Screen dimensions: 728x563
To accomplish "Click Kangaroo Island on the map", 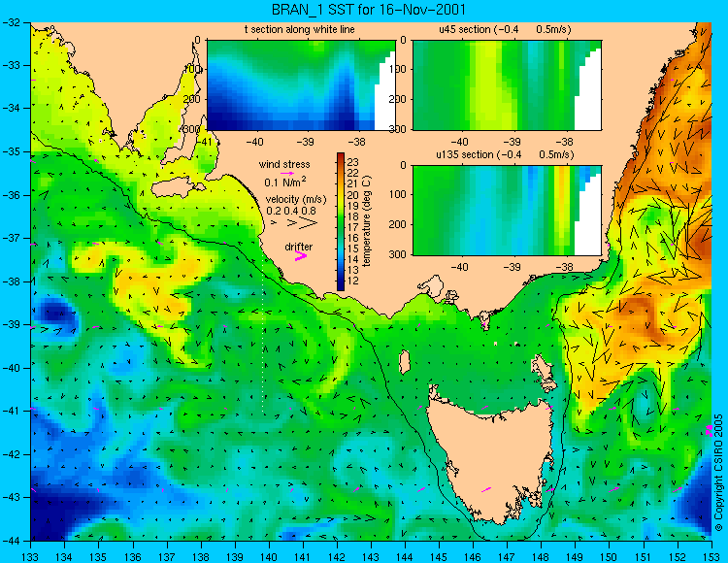I will coord(177,188).
